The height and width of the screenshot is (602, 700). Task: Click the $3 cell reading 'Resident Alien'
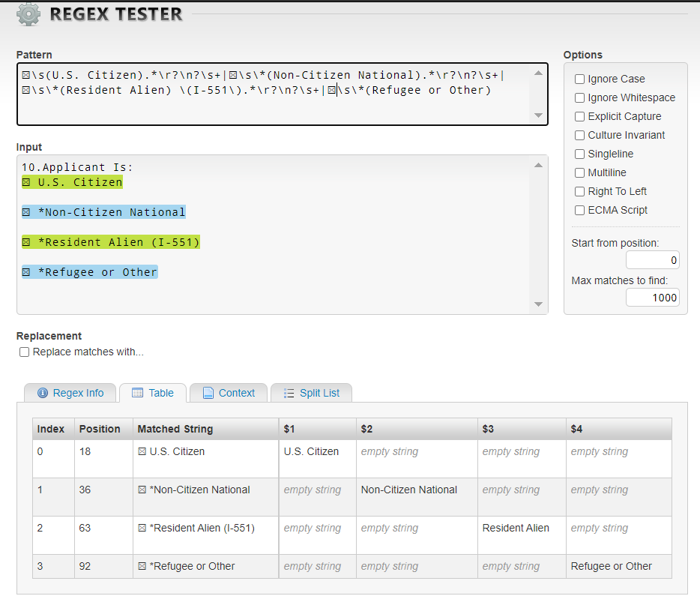[522, 535]
